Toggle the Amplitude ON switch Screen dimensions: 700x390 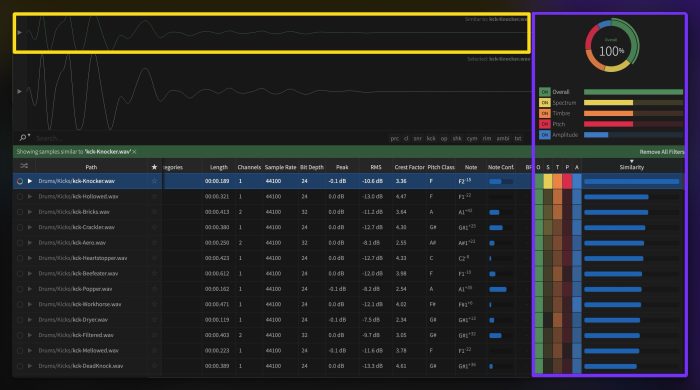click(x=544, y=135)
